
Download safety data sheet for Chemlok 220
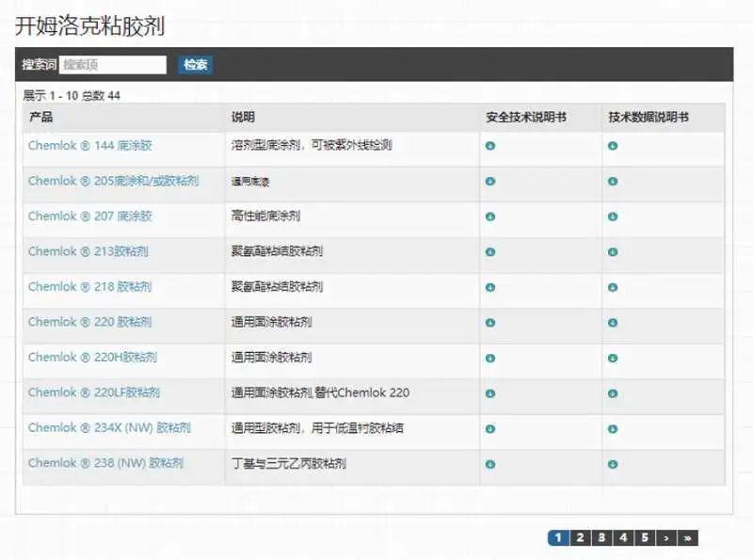tap(489, 322)
